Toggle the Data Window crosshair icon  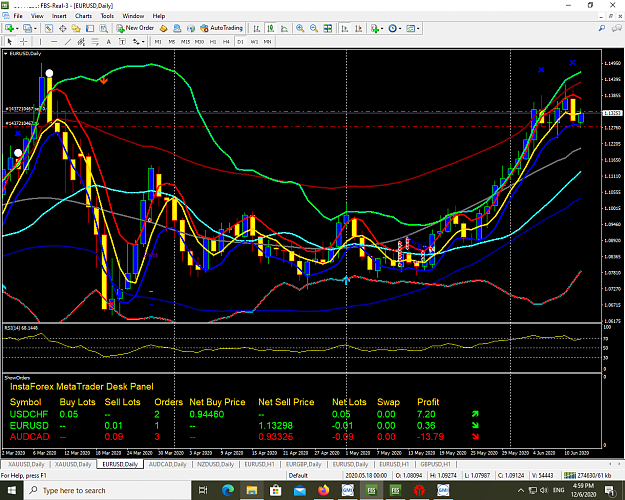[x=63, y=28]
